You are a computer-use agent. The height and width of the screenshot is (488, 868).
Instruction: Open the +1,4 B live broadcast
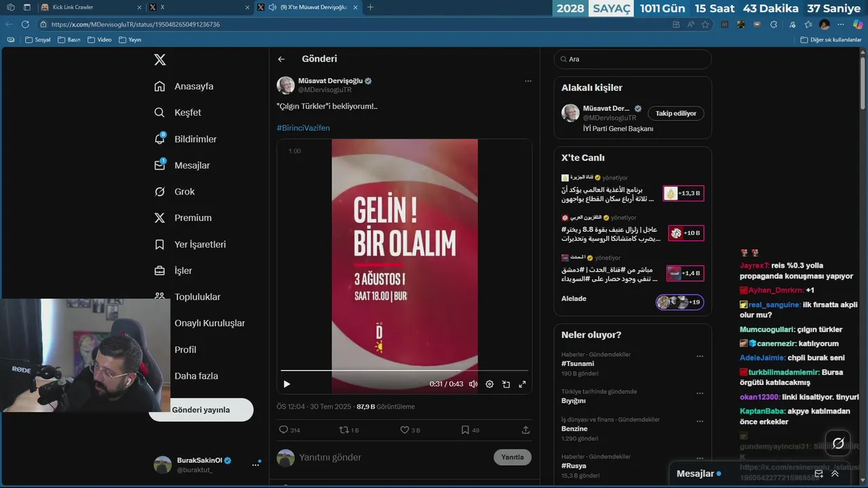[x=685, y=273]
